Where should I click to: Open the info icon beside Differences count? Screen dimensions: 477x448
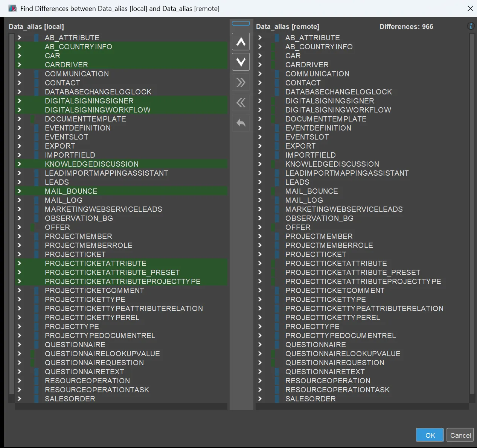(471, 26)
